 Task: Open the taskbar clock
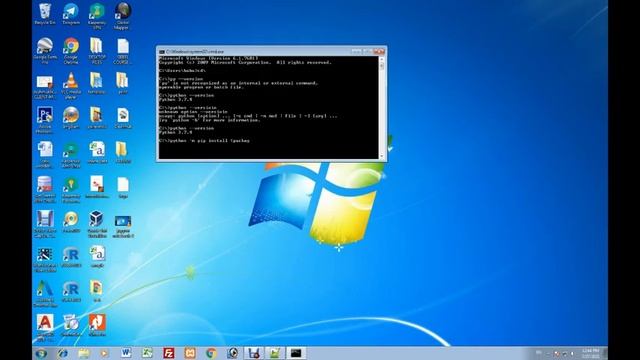pyautogui.click(x=591, y=353)
